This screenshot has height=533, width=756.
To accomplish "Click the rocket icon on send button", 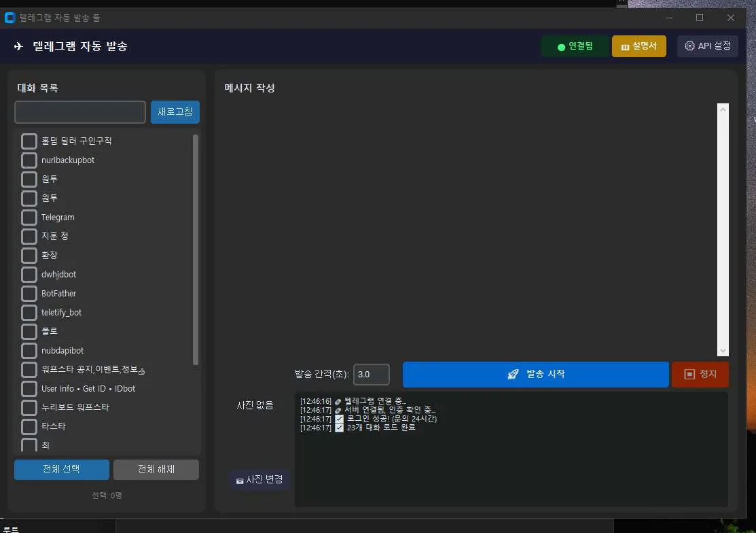I will (x=513, y=375).
